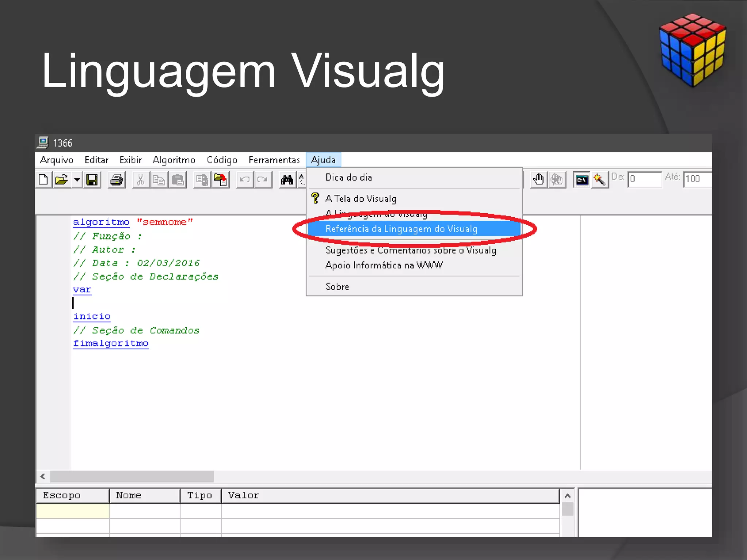This screenshot has width=747, height=560.
Task: Redo the last undone edit
Action: click(263, 180)
